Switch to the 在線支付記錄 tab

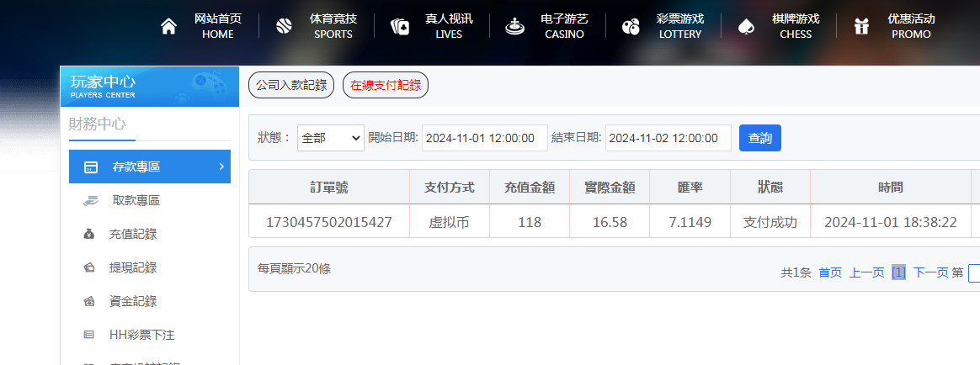pos(385,85)
